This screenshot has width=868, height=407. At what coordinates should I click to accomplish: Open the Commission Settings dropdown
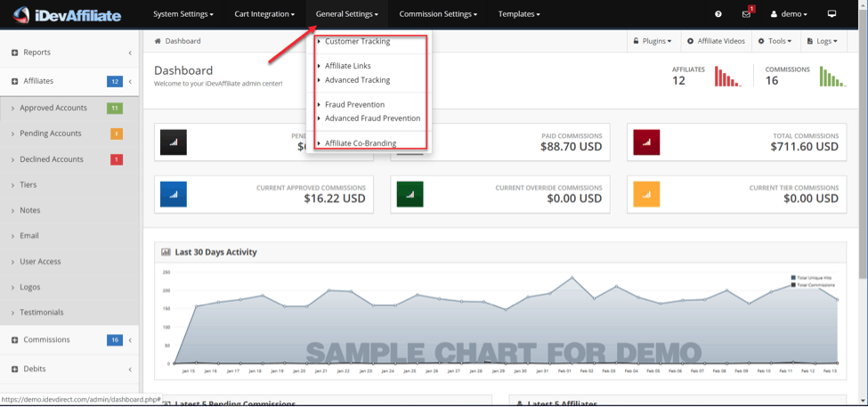[438, 14]
